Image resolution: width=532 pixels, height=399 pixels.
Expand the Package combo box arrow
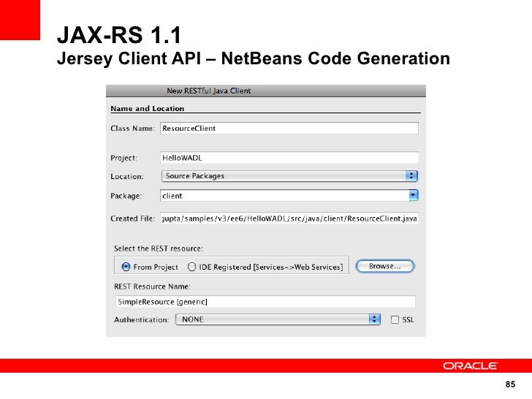(414, 195)
